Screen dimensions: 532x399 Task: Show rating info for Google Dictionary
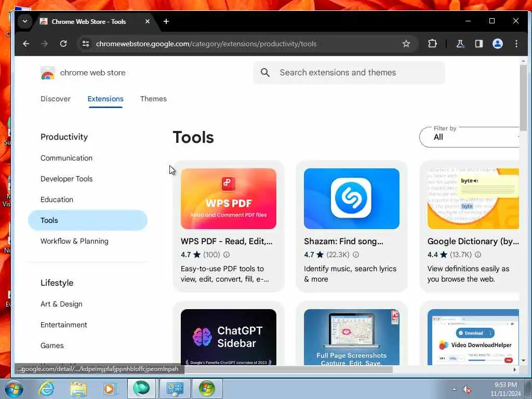pos(478,255)
